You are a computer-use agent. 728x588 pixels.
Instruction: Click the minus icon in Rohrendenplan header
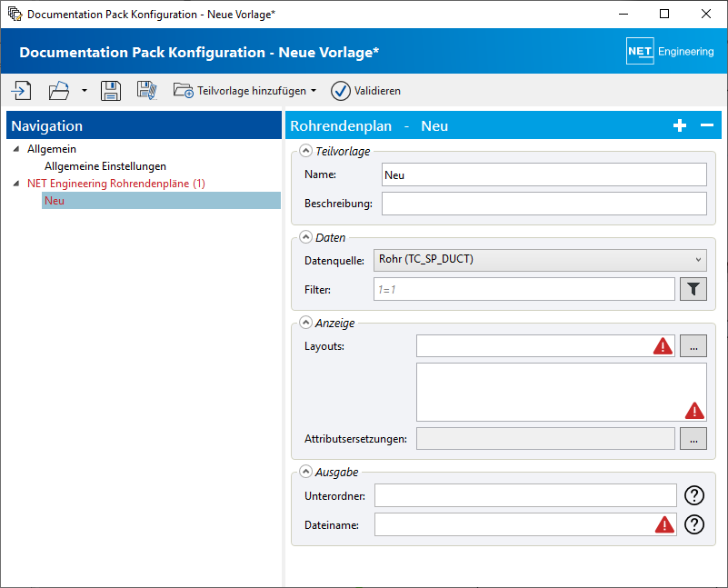(x=707, y=125)
